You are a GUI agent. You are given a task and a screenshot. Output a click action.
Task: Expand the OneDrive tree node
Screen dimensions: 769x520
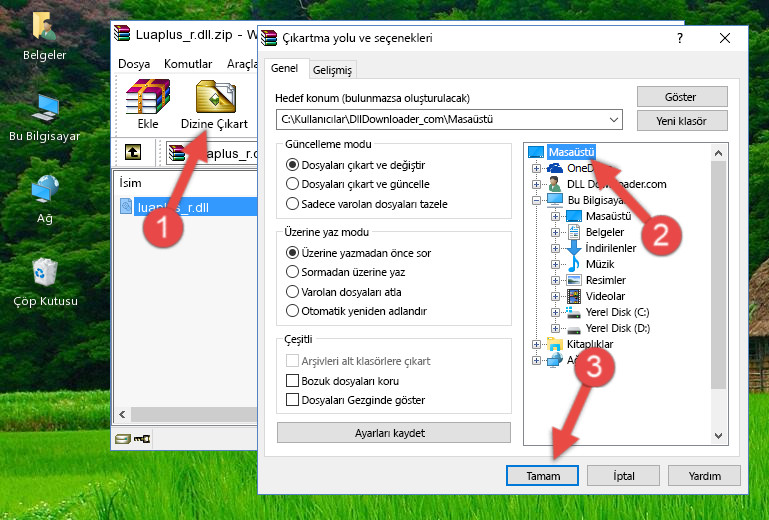click(x=536, y=168)
